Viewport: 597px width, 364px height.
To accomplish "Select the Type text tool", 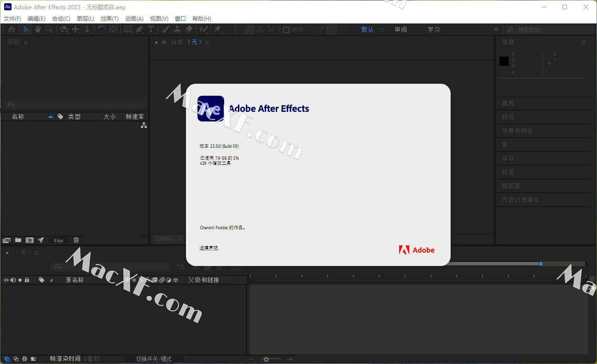I will [151, 29].
